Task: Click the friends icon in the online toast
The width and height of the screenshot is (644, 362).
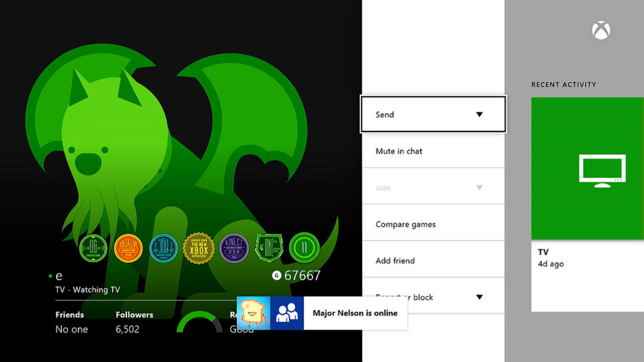Action: (x=287, y=313)
